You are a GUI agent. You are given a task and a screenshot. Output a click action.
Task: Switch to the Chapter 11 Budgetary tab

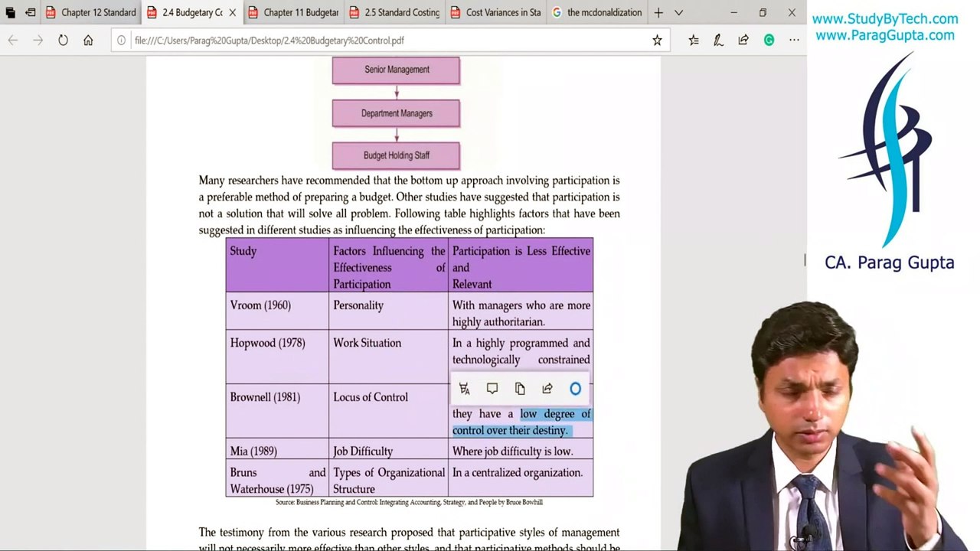click(x=294, y=12)
